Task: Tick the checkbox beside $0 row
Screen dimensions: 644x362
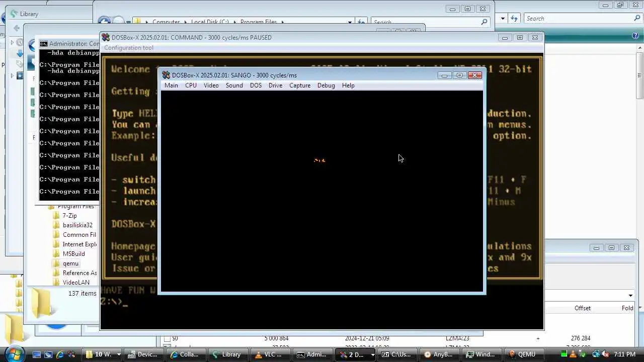Action: (167, 338)
